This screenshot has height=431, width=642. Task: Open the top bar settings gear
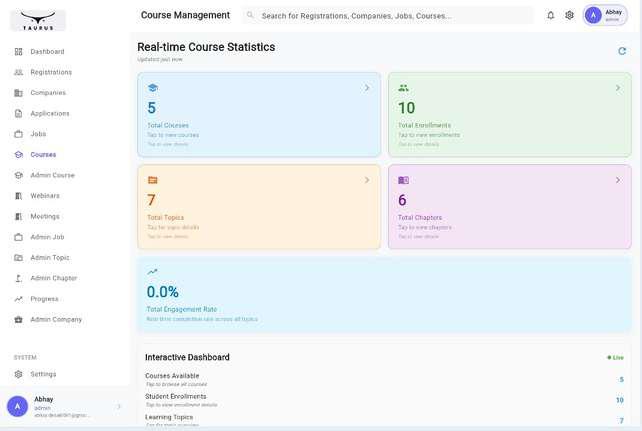click(x=569, y=16)
